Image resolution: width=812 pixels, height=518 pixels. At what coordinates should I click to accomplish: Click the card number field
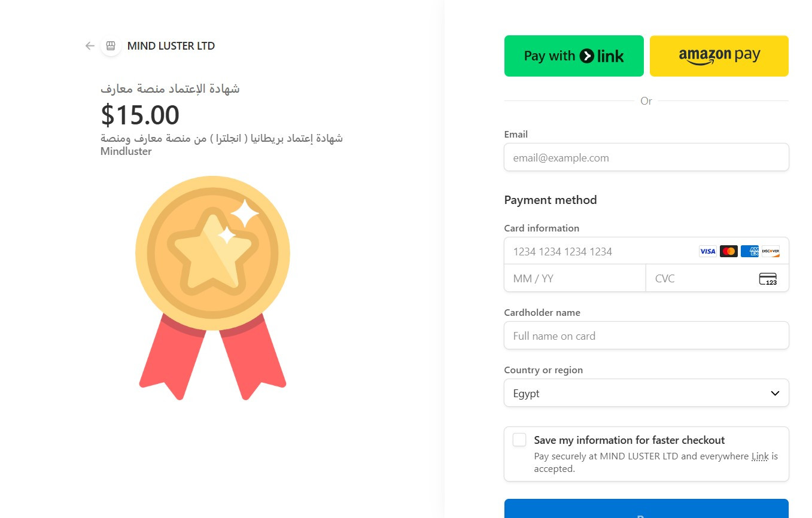pyautogui.click(x=598, y=251)
